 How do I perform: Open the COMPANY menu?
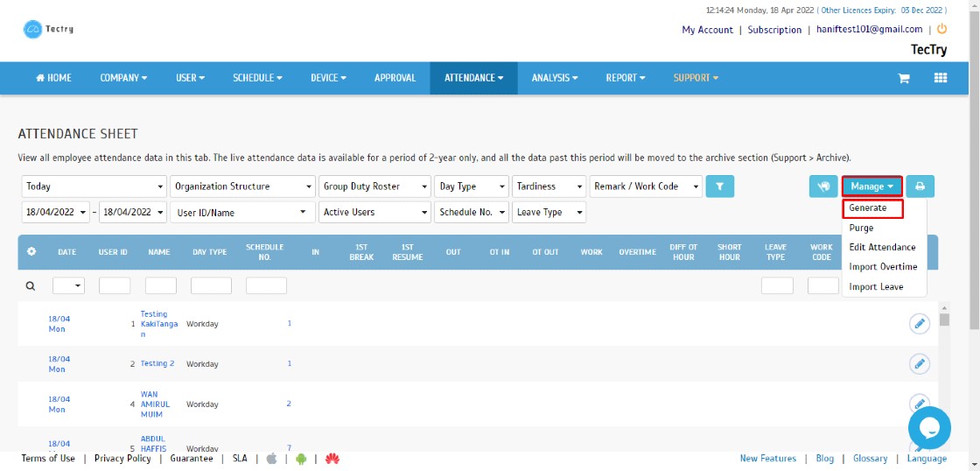123,78
